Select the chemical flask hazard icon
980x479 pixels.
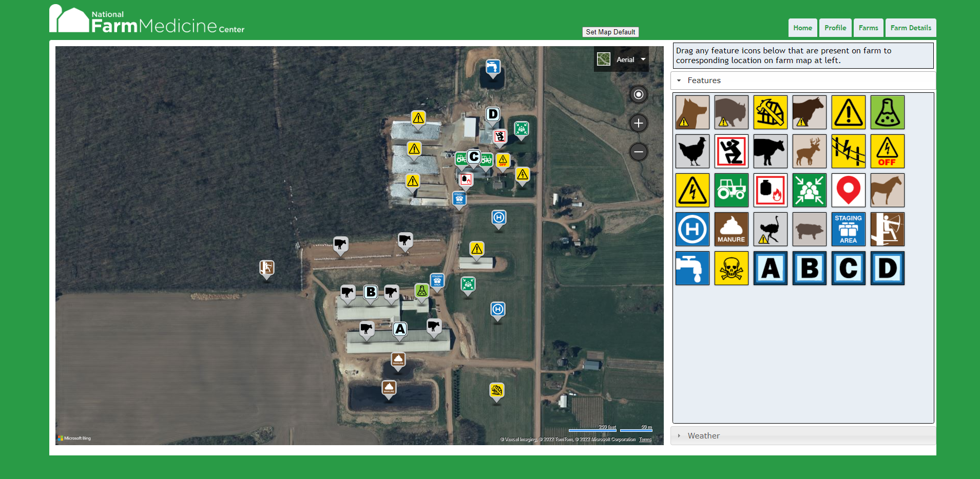pos(887,112)
